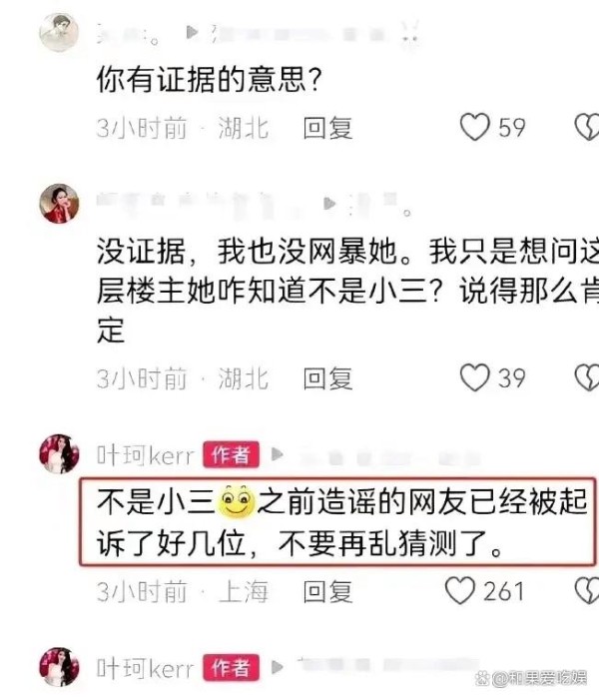Tap the arrow after bottom 叶珂kerr 作者 badge

click(278, 667)
